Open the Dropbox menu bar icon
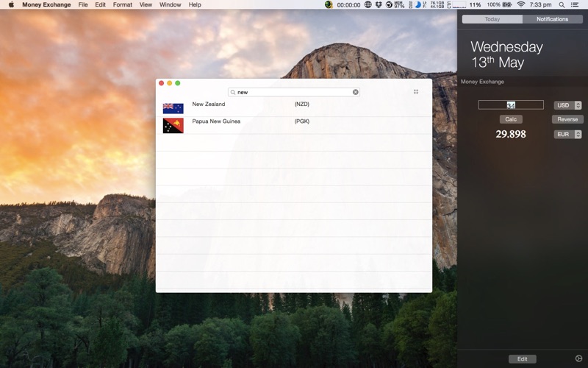The image size is (588, 368). 379,4
